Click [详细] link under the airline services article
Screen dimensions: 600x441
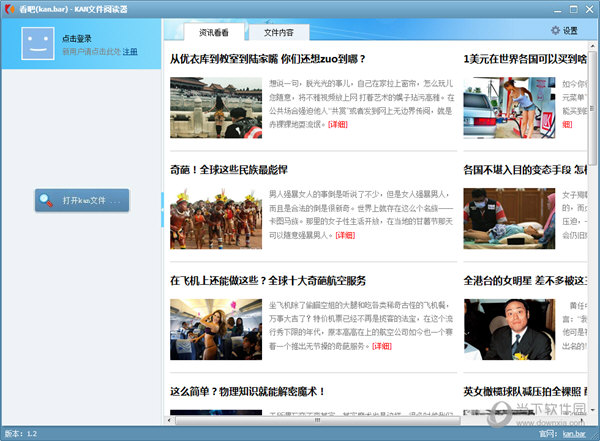point(382,346)
